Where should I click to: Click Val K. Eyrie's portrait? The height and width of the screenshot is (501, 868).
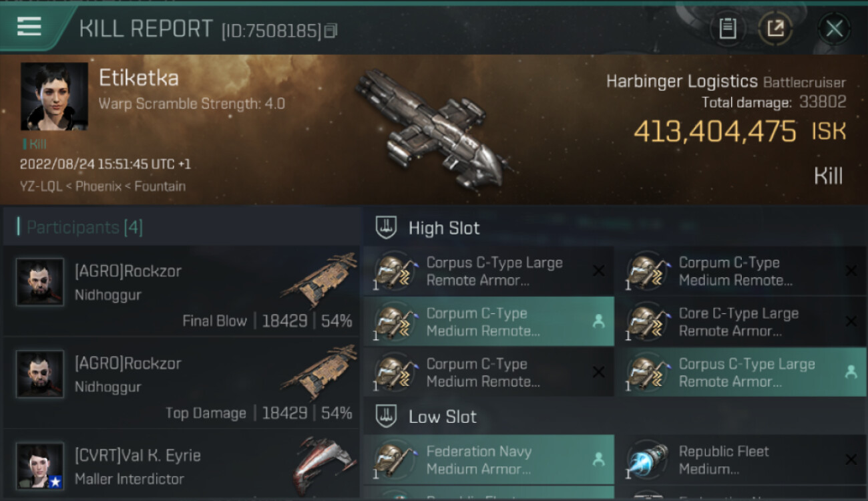[40, 466]
